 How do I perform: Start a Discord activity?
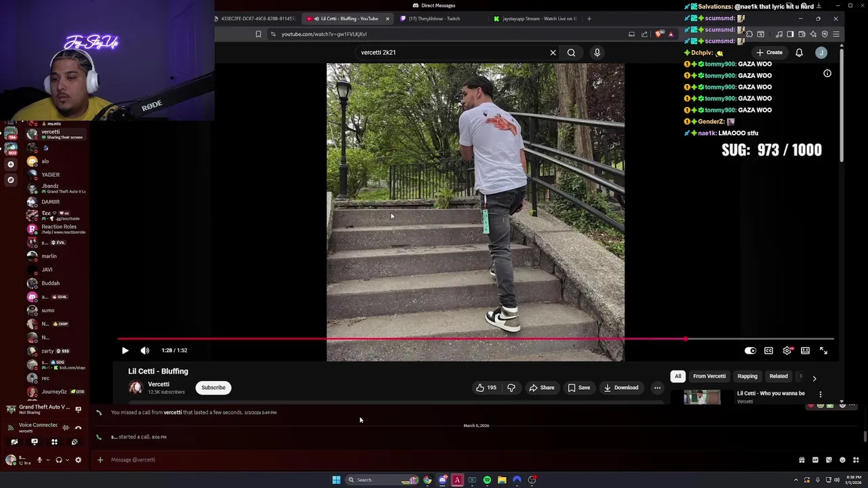54,441
